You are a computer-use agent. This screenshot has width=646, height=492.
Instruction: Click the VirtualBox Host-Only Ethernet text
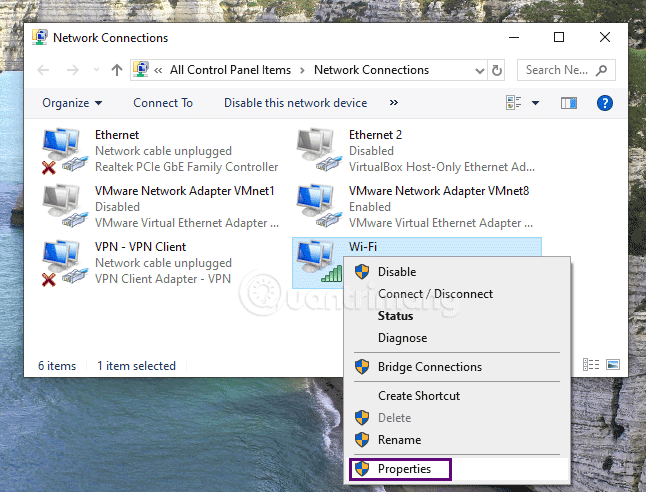(x=442, y=167)
